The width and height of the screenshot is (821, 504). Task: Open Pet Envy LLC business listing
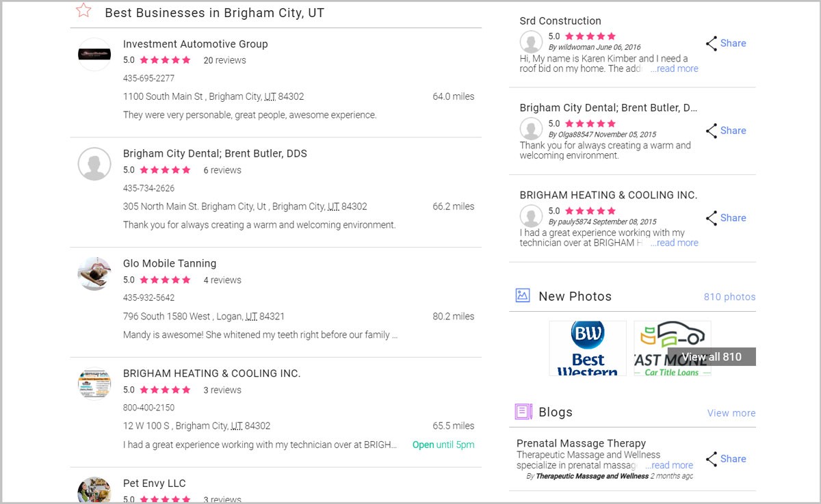click(154, 483)
